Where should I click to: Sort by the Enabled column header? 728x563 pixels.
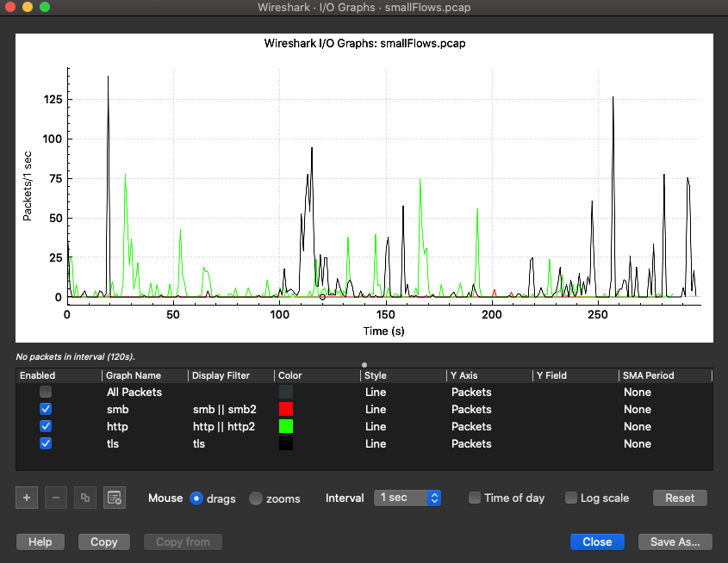point(59,375)
